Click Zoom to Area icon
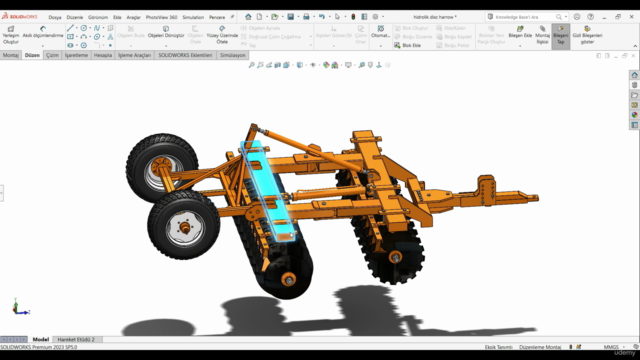This screenshot has height=360, width=640. 260,65
